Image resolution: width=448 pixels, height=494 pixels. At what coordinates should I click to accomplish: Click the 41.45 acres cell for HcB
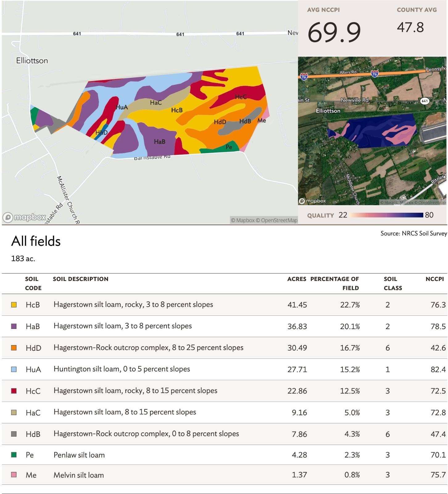click(x=297, y=305)
